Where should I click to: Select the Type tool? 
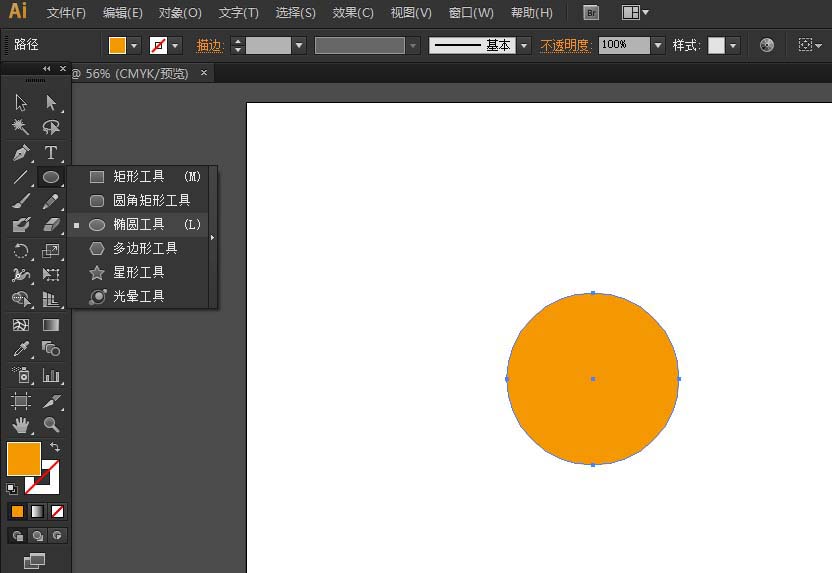coord(51,153)
